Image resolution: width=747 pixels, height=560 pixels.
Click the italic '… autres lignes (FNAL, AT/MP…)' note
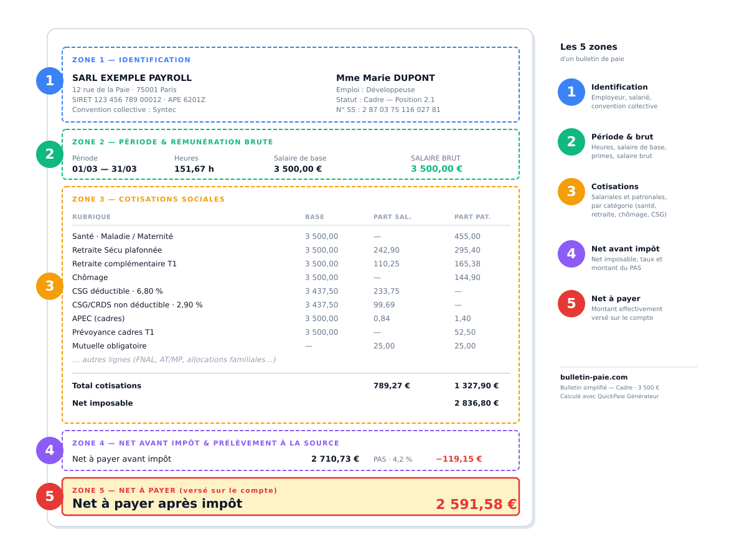[x=174, y=360]
